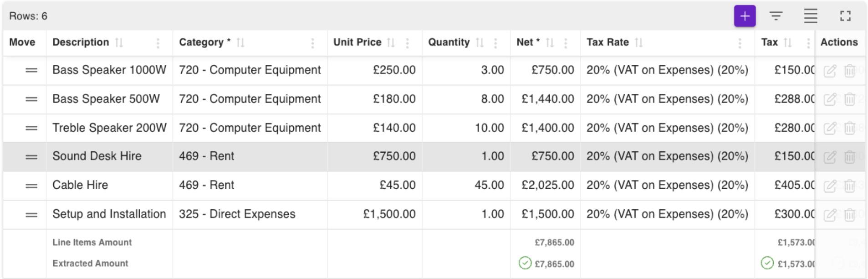
Task: Click the row density lines icon
Action: (x=810, y=16)
